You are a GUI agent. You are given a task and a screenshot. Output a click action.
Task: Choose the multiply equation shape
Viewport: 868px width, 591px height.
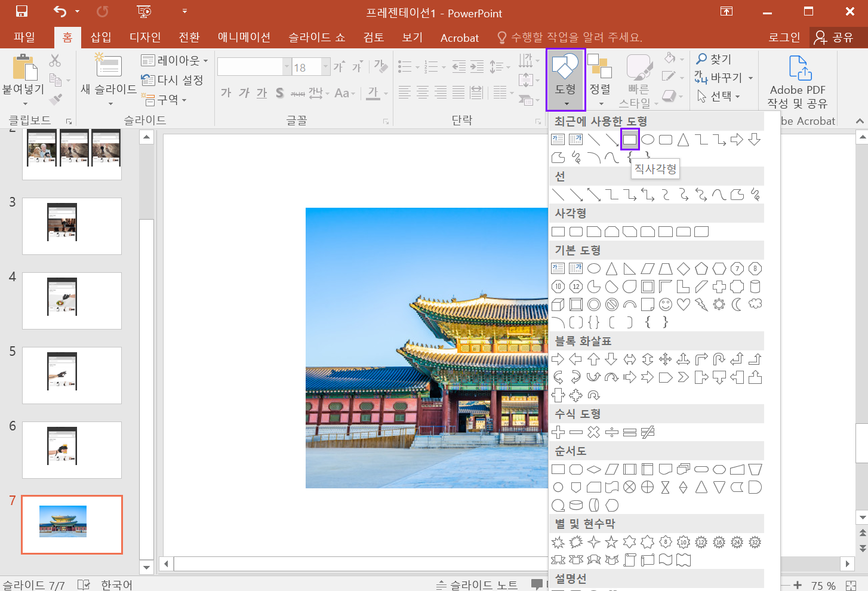(594, 432)
